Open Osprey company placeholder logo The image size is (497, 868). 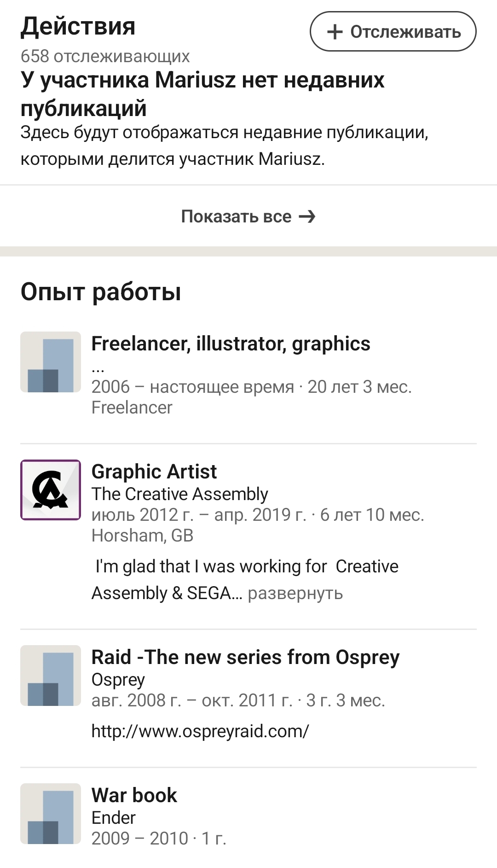point(51,676)
